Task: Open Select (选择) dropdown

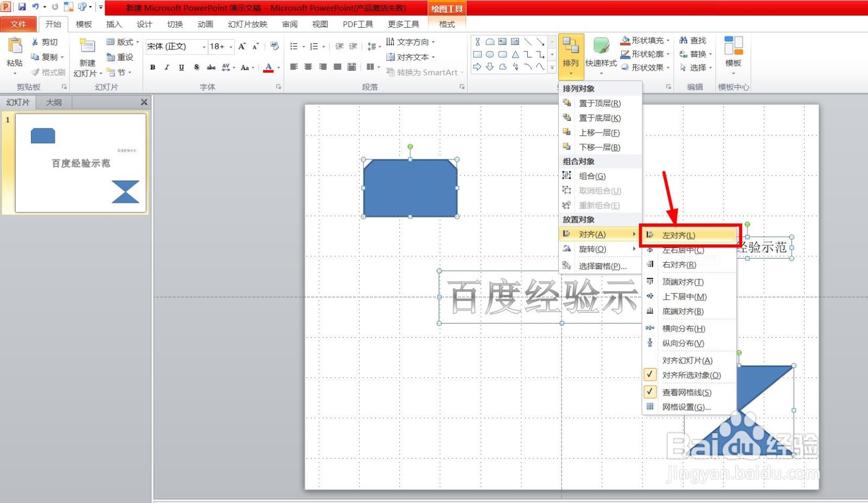Action: pos(695,68)
